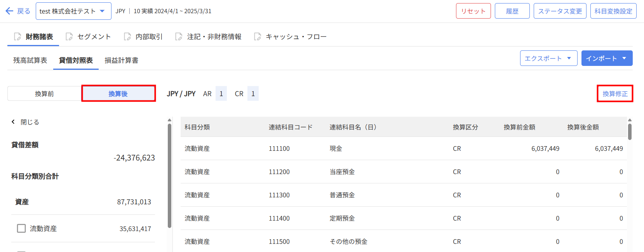Click the document icon beside 内部取引
The width and height of the screenshot is (644, 252).
tap(127, 36)
